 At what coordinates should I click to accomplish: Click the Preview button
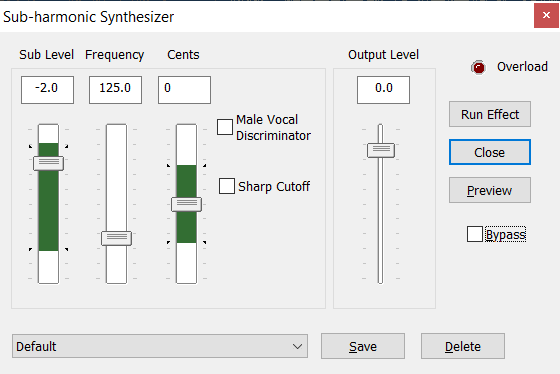[x=490, y=190]
